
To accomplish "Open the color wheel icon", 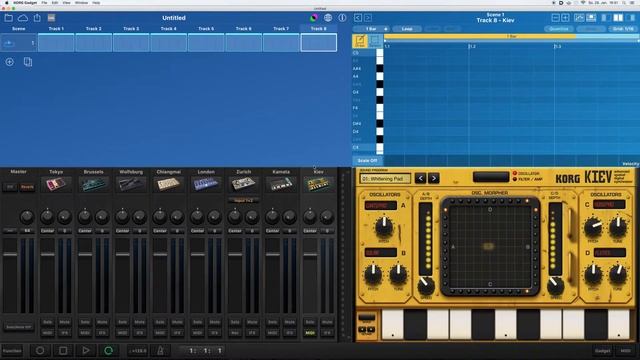I will coord(313,18).
